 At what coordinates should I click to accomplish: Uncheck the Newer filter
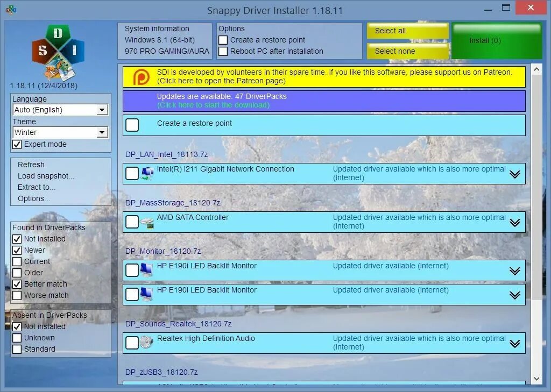coord(17,250)
